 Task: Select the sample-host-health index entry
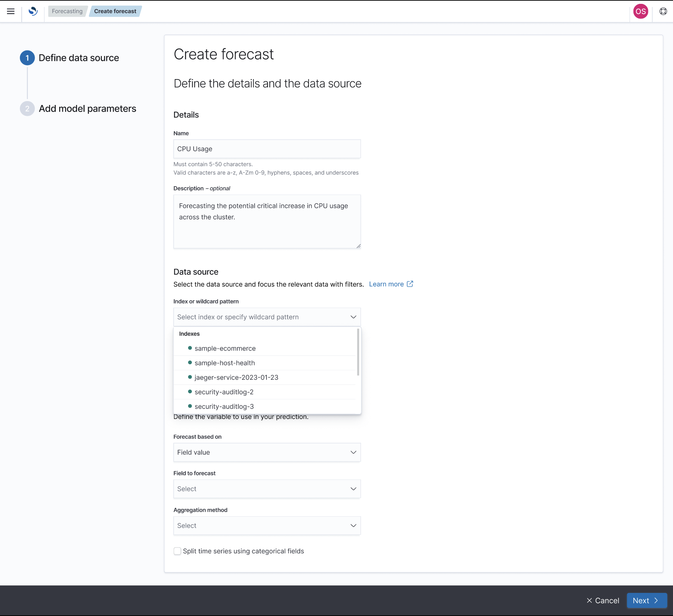click(224, 363)
